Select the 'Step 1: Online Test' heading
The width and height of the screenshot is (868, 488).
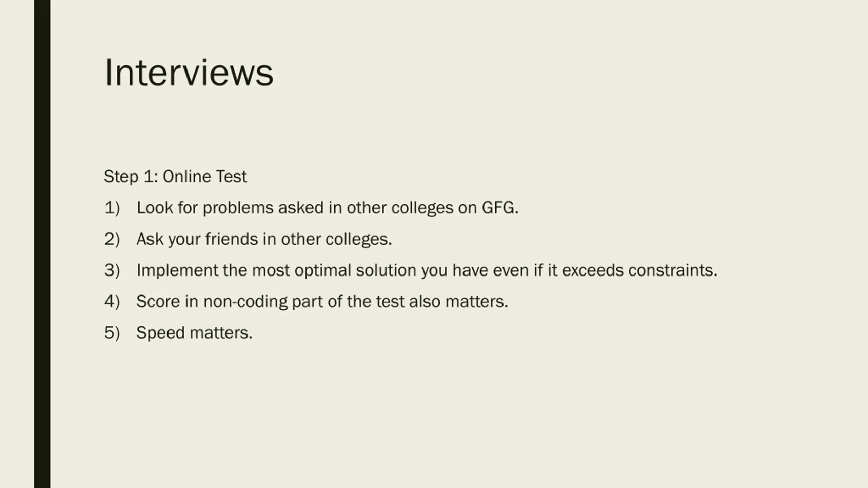coord(175,177)
